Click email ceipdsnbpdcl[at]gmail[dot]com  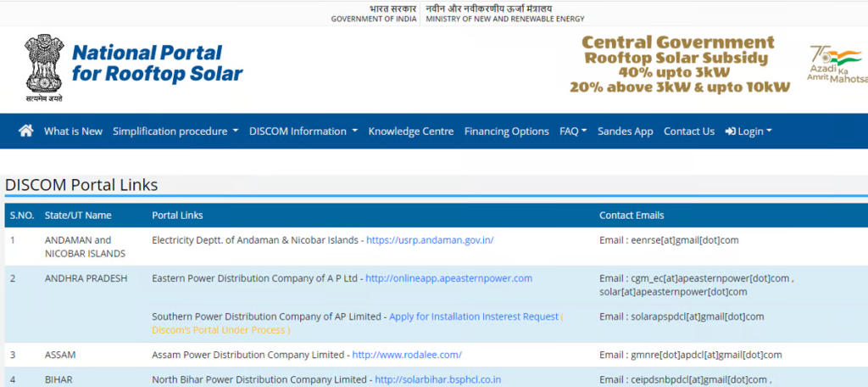[700, 380]
